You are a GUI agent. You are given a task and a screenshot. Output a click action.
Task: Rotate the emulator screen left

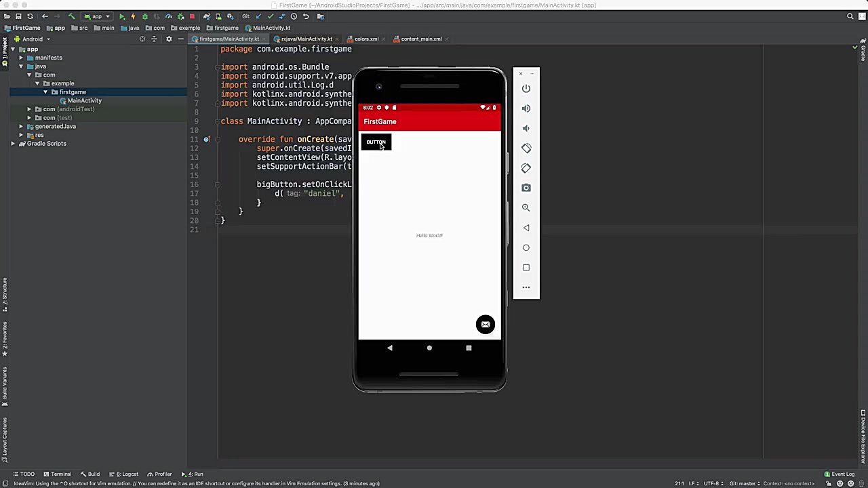526,148
